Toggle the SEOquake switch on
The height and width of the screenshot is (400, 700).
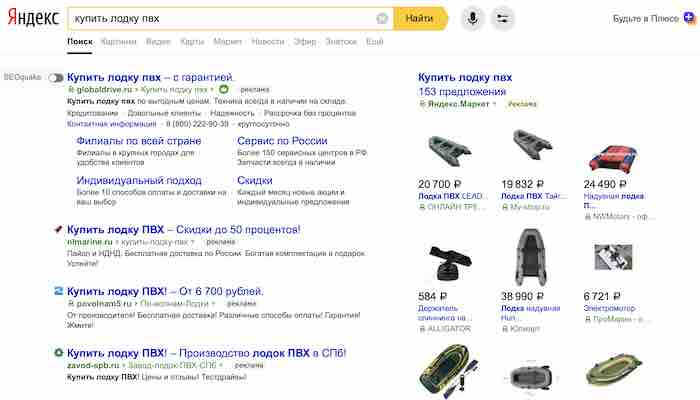(x=56, y=78)
